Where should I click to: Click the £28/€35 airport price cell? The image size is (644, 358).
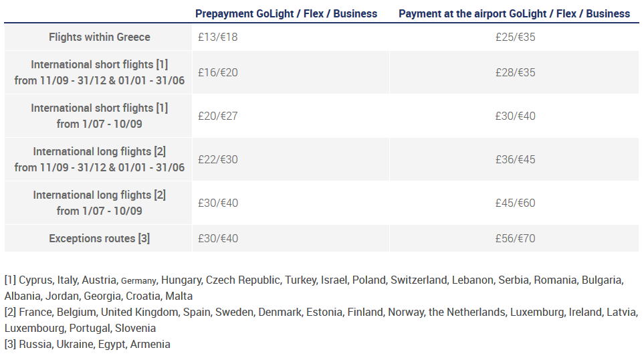(515, 72)
